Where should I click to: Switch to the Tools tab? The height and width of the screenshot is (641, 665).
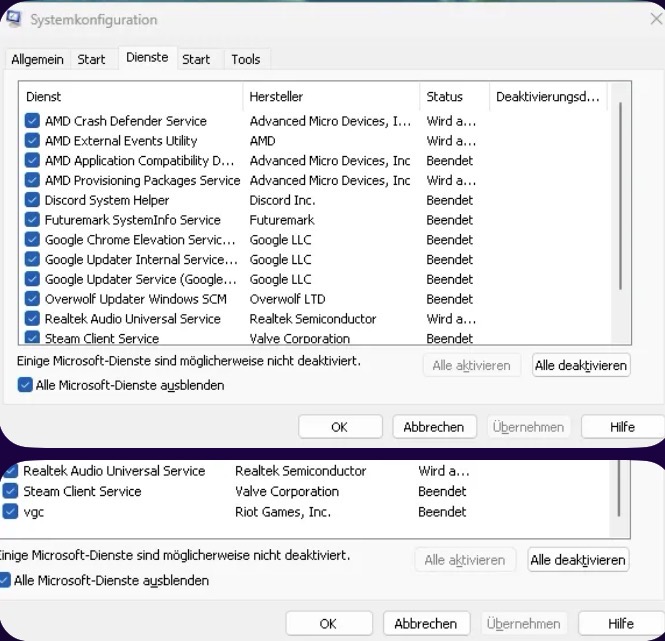tap(246, 59)
